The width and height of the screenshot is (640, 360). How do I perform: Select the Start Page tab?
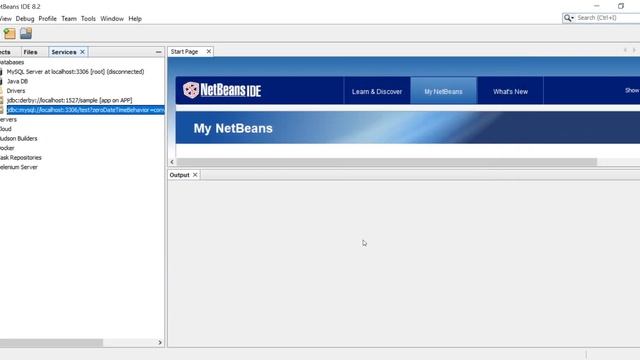coord(184,51)
